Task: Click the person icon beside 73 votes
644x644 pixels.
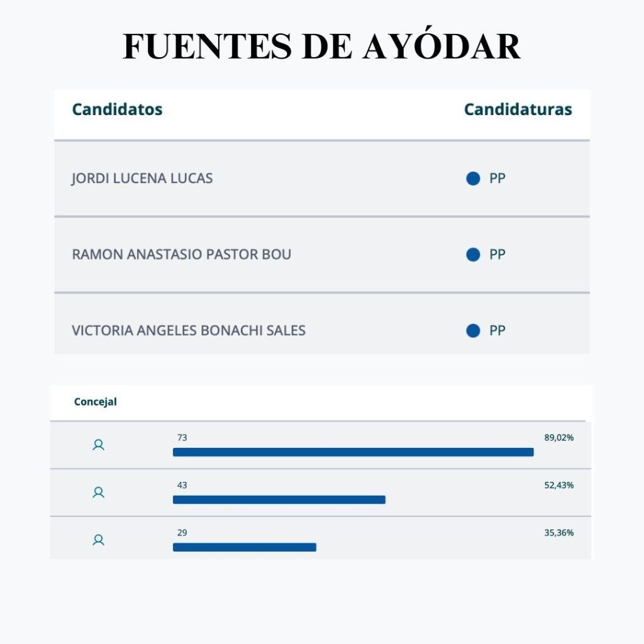Action: point(98,445)
